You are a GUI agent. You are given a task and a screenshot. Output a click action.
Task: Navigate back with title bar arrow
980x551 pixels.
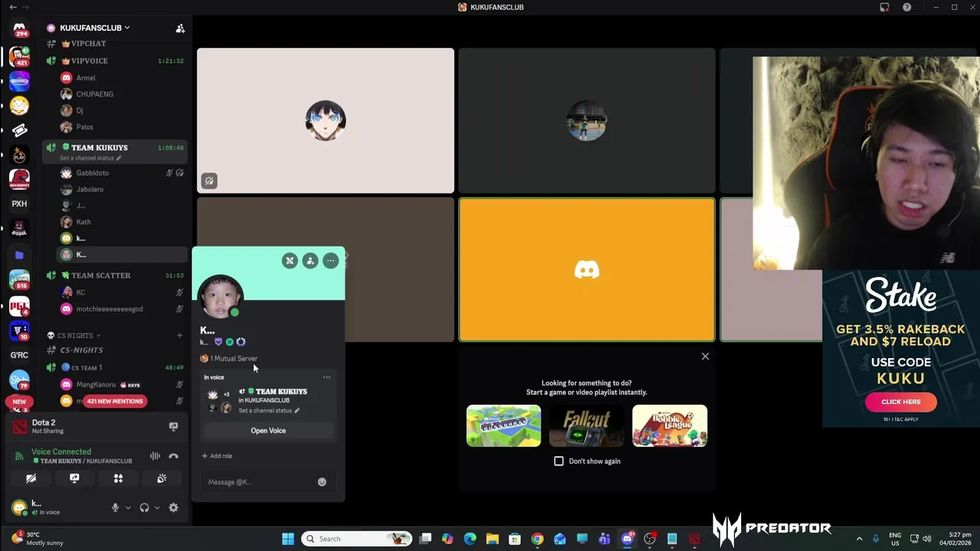tap(13, 7)
